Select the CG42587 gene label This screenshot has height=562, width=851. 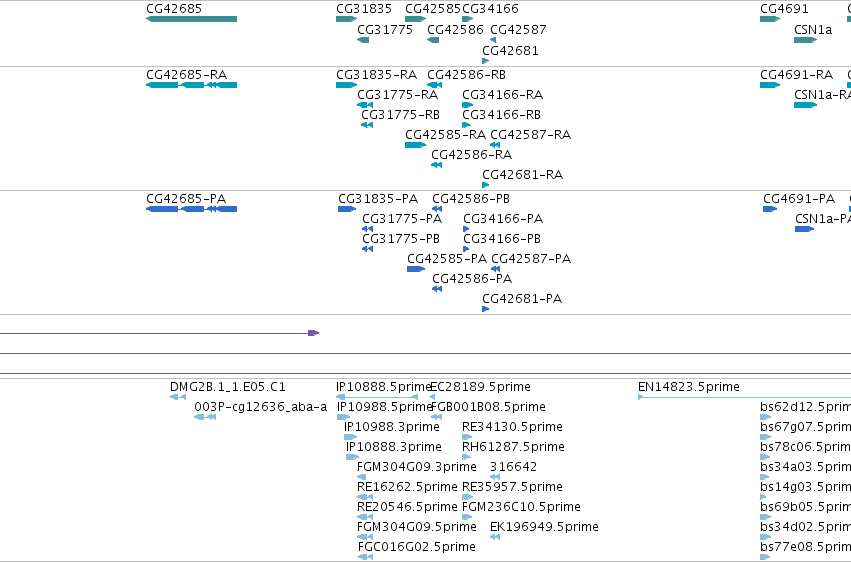(x=518, y=30)
